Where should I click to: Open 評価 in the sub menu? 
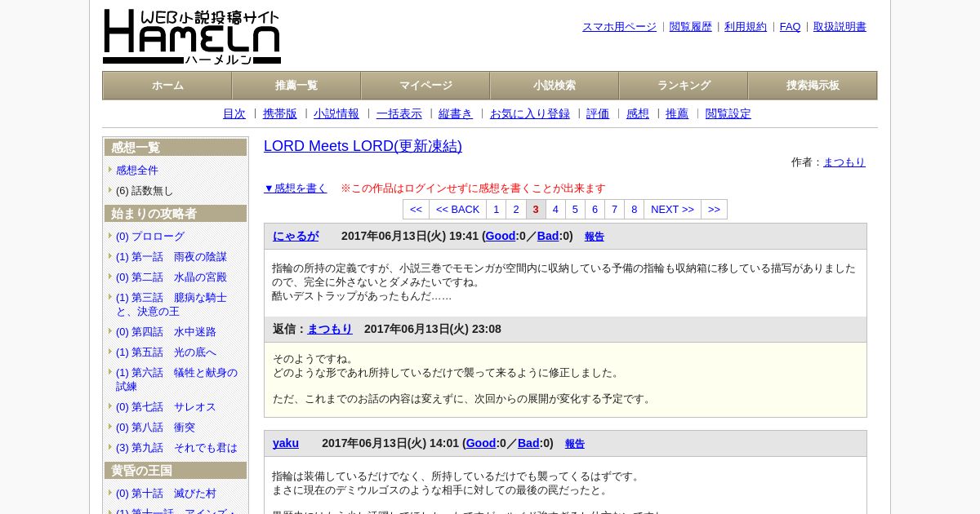[x=598, y=114]
